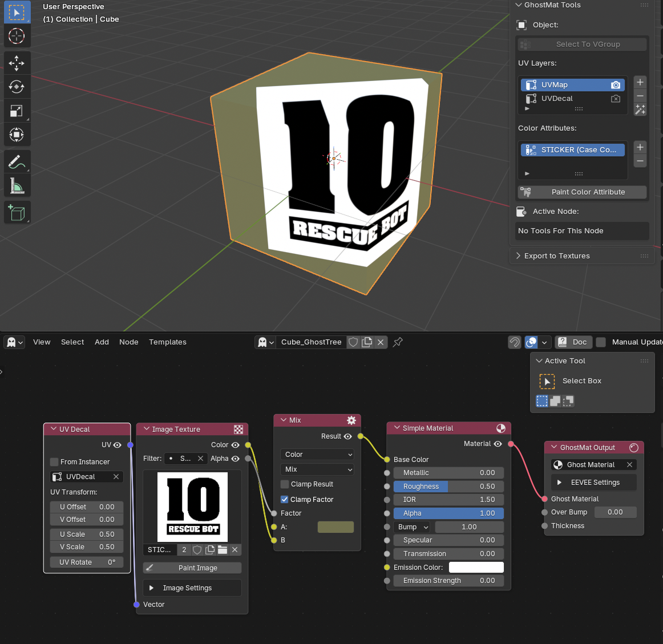Click the Add Cube tool icon
This screenshot has width=663, height=644.
coord(17,213)
